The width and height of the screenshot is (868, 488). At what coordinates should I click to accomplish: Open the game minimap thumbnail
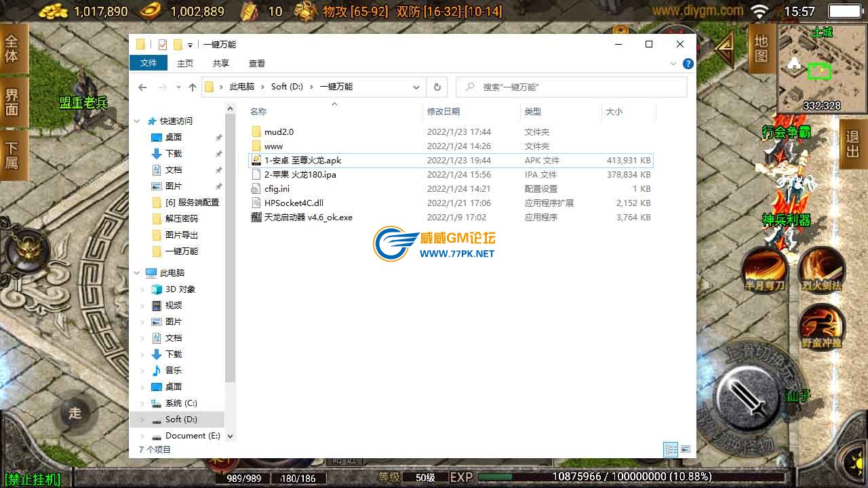(822, 69)
